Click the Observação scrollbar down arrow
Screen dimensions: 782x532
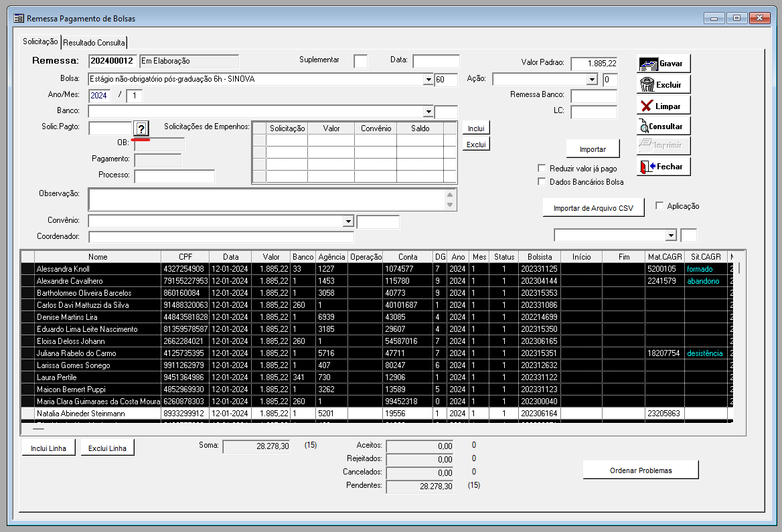coord(451,205)
